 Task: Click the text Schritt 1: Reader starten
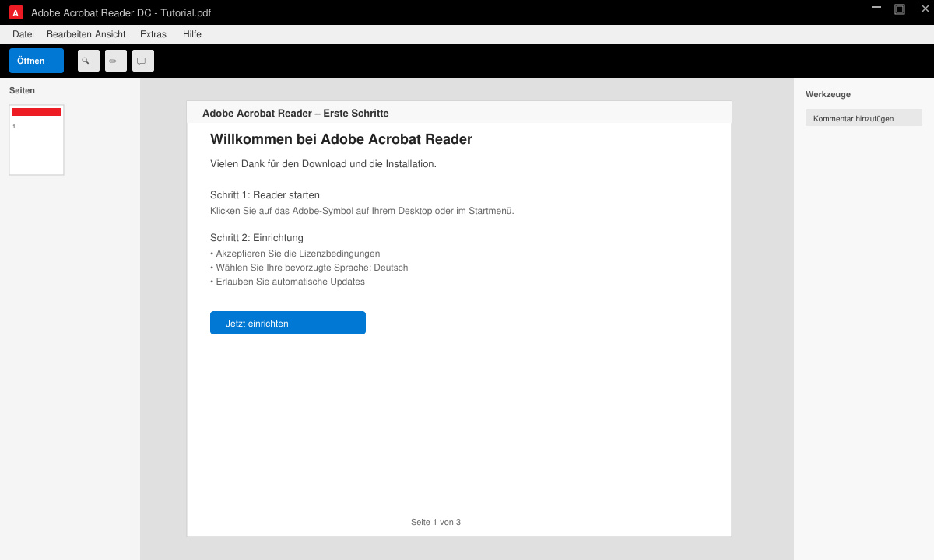[265, 194]
